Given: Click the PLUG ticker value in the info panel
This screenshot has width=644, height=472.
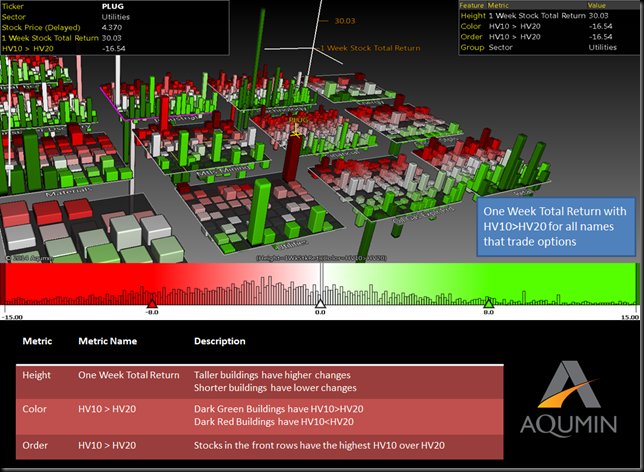Looking at the screenshot, I should [x=113, y=7].
